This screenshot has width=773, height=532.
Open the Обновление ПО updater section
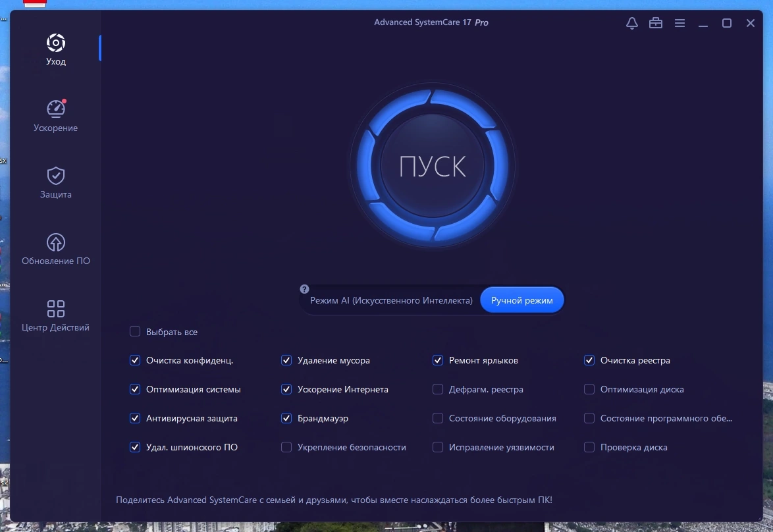coord(56,250)
